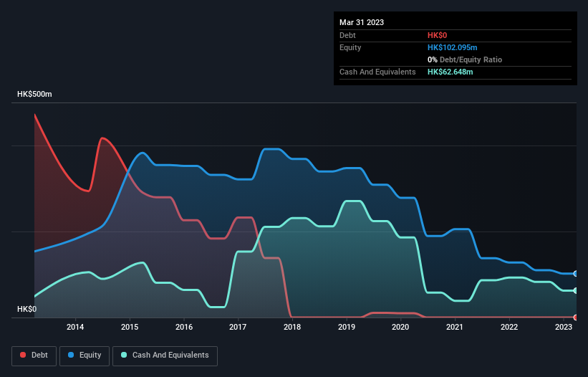This screenshot has height=377, width=588.
Task: Click the 0% Debt/Equity Ratio text
Action: point(465,59)
